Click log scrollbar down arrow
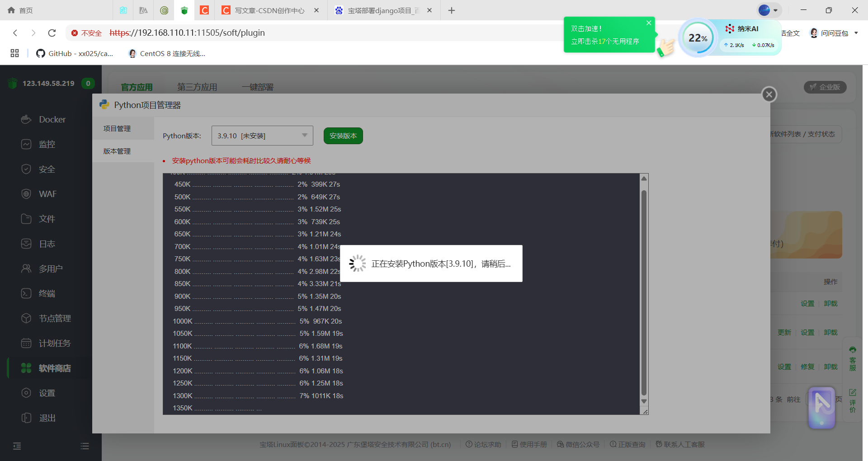This screenshot has height=461, width=868. point(644,401)
